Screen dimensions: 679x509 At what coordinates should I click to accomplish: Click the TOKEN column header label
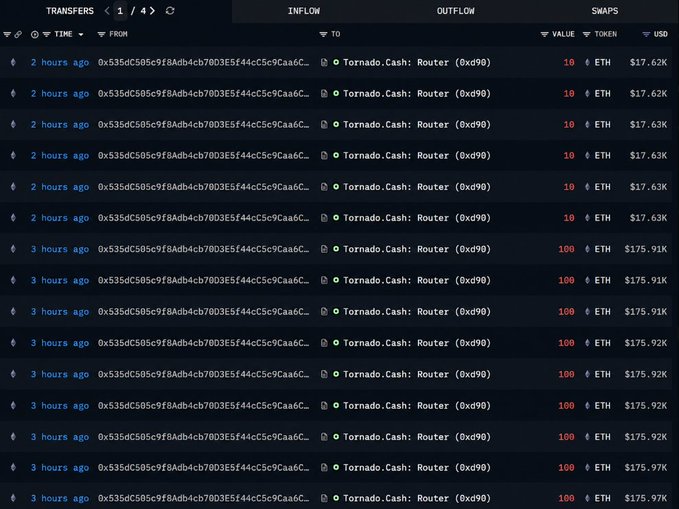(605, 34)
